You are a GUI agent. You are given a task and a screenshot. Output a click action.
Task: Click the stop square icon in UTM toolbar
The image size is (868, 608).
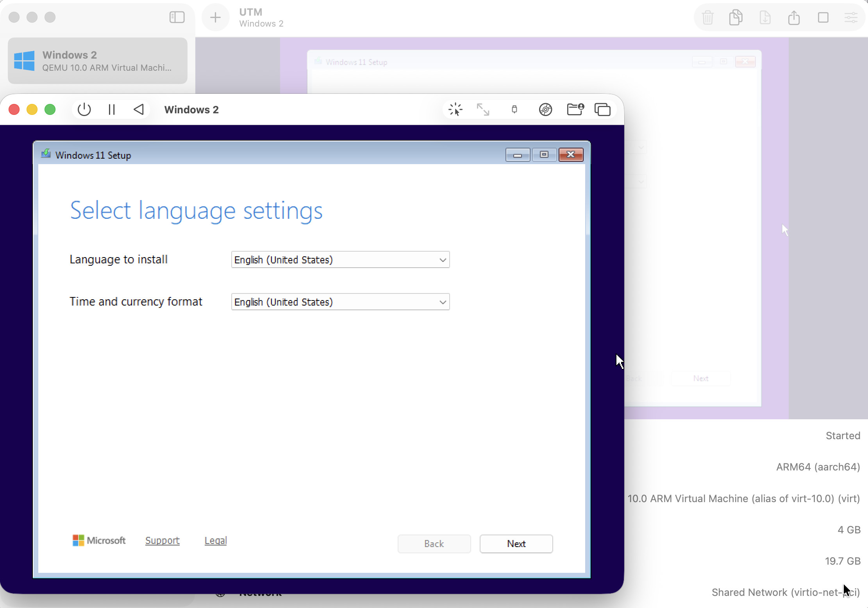(x=823, y=18)
